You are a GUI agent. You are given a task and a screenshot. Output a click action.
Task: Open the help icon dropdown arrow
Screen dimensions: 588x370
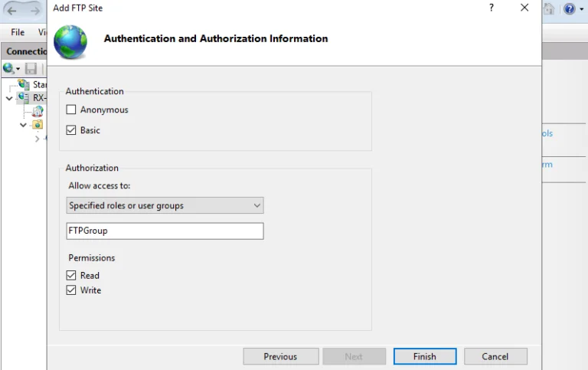pyautogui.click(x=582, y=9)
